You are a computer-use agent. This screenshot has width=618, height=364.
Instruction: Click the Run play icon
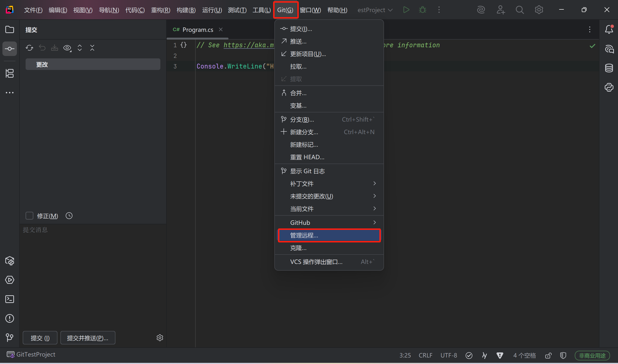tap(406, 10)
